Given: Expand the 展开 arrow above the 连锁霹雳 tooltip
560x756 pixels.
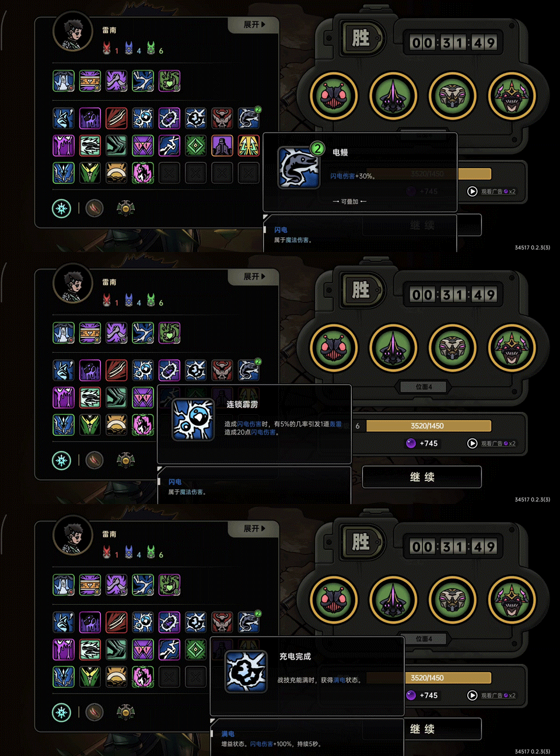Looking at the screenshot, I should (254, 276).
